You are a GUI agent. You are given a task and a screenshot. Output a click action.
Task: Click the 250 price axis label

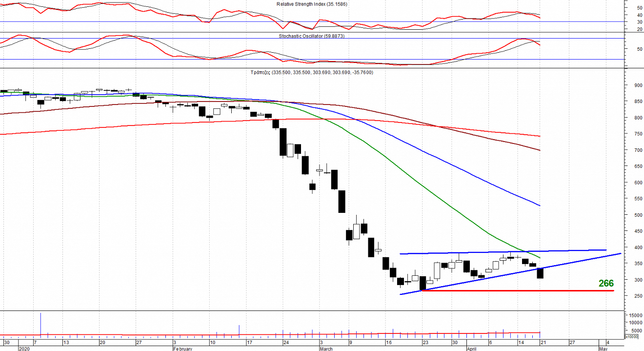click(634, 296)
